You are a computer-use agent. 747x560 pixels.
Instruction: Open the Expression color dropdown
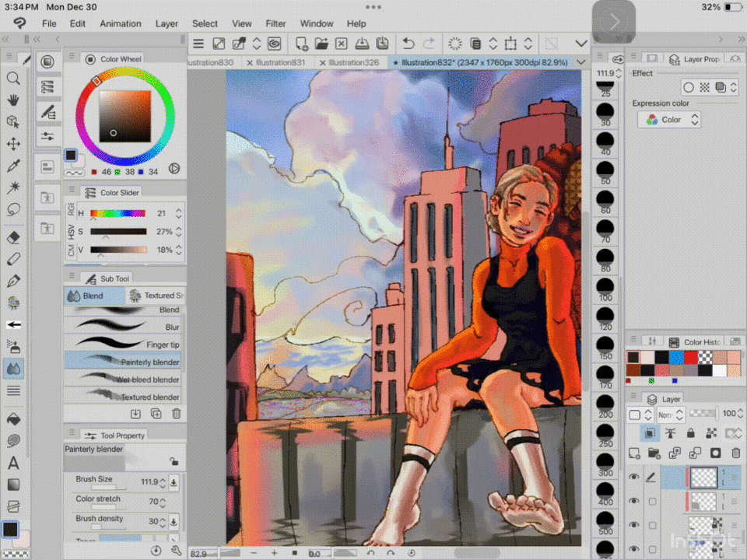670,120
